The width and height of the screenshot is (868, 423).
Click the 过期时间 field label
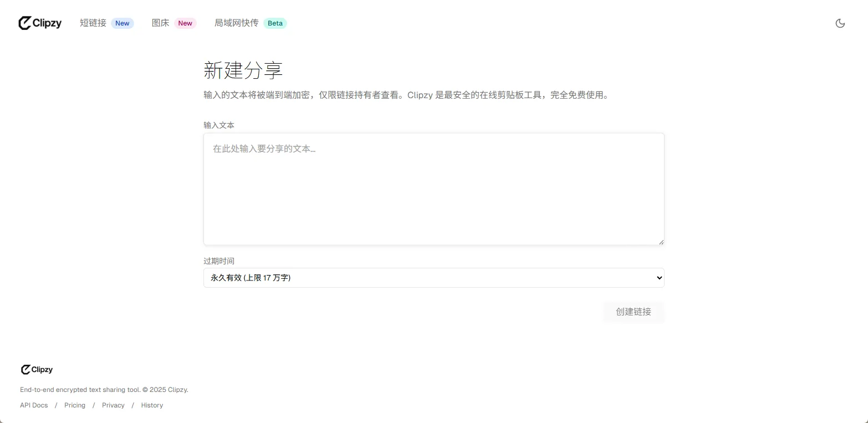tap(219, 261)
